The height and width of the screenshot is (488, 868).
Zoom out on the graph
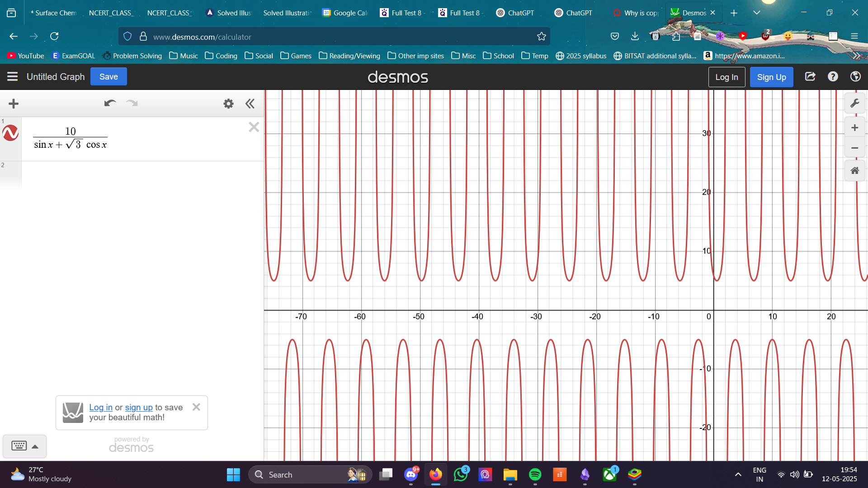coord(854,148)
